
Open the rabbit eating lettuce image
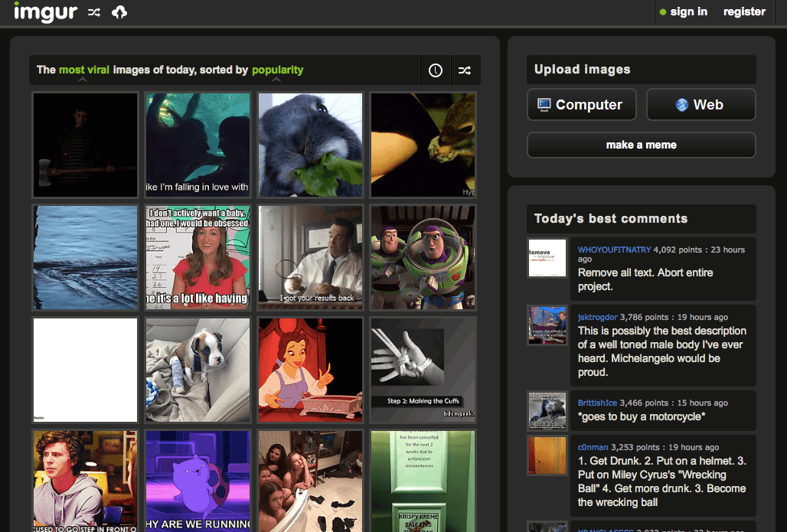(x=310, y=145)
